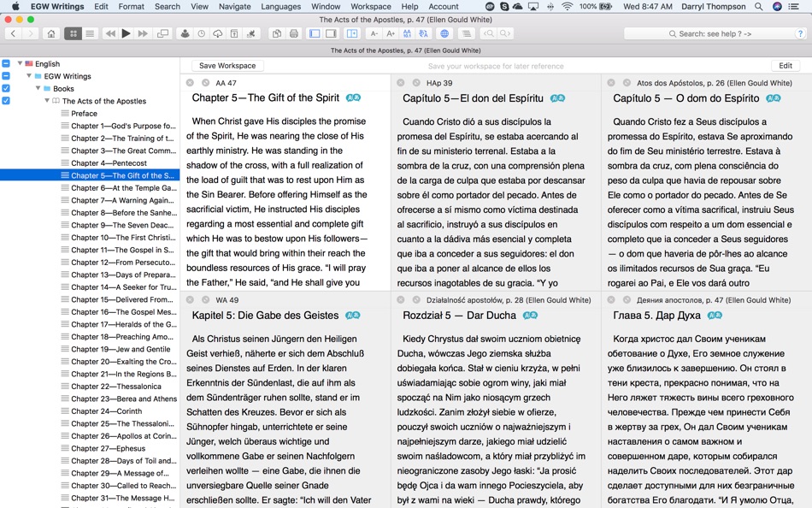This screenshot has height=508, width=812.
Task: Click the Home toolbar icon
Action: coord(50,33)
